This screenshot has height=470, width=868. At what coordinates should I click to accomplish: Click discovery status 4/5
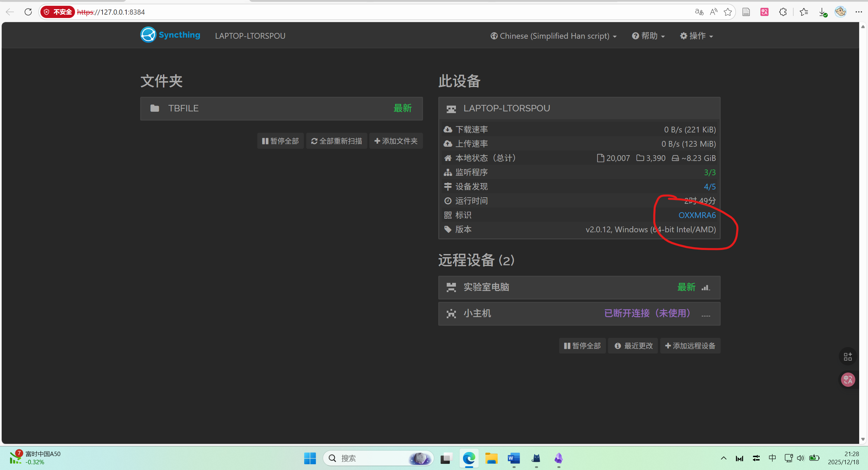click(709, 187)
